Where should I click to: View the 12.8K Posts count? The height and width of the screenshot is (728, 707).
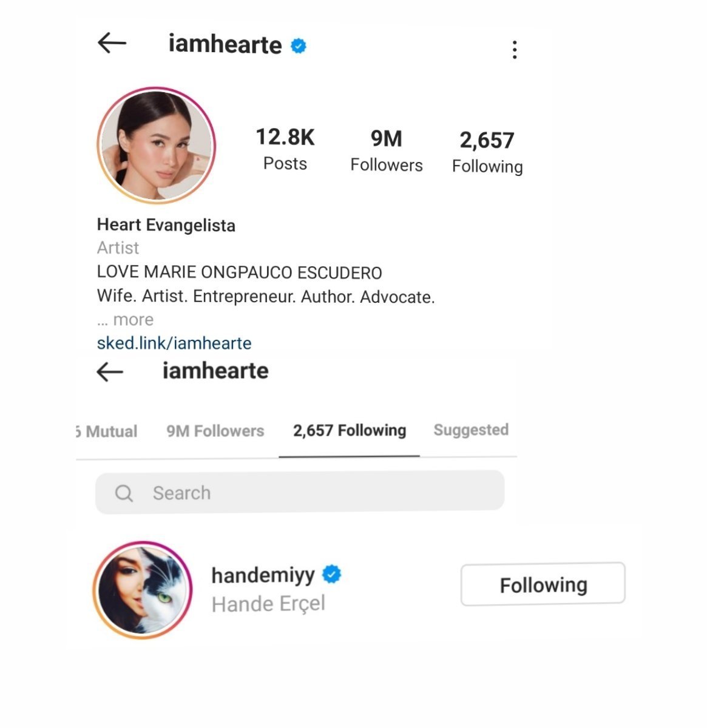(x=285, y=149)
